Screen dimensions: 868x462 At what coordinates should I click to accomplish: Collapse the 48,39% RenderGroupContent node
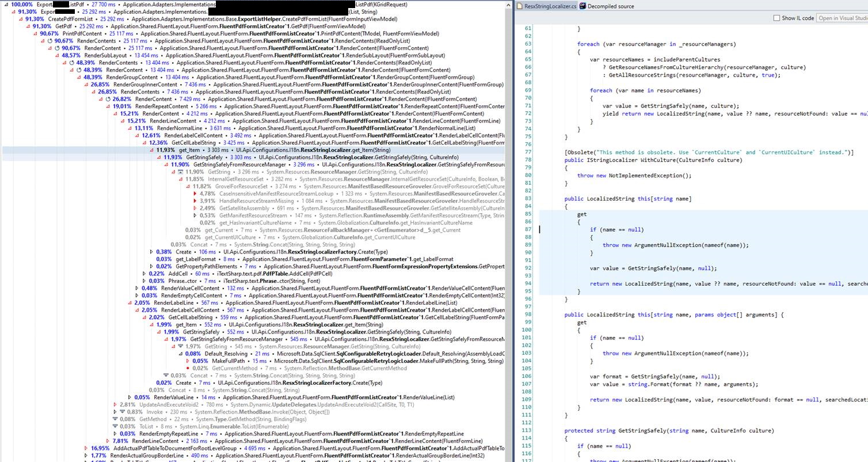(x=79, y=77)
